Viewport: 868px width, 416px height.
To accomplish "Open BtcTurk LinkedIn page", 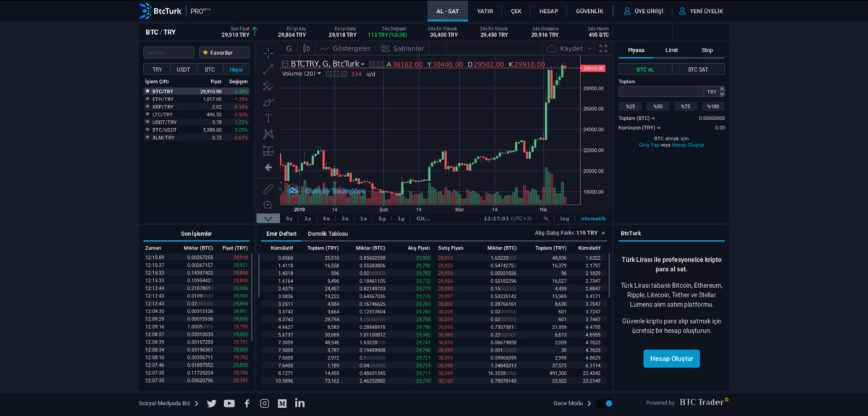I will [299, 403].
